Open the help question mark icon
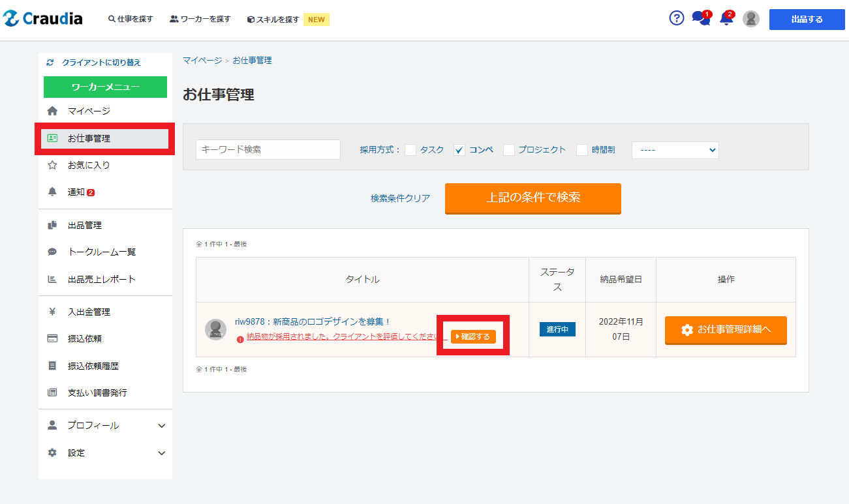This screenshot has width=849, height=504. click(x=677, y=18)
